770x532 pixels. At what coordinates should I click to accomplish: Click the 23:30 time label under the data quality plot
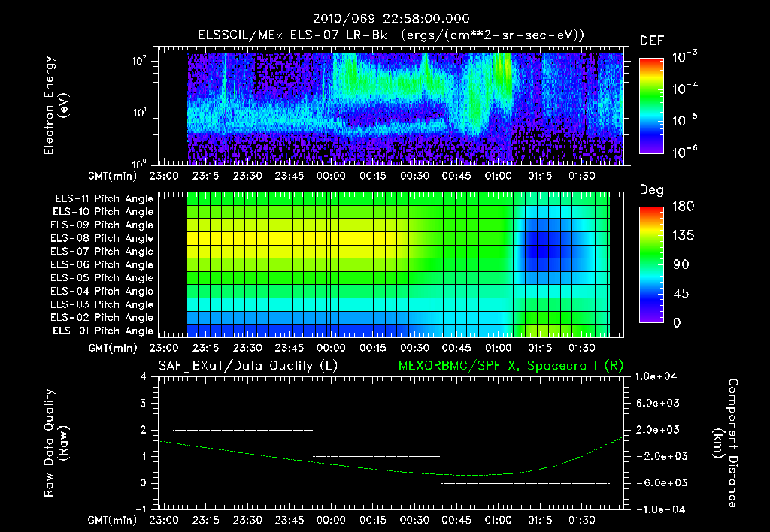tap(247, 520)
